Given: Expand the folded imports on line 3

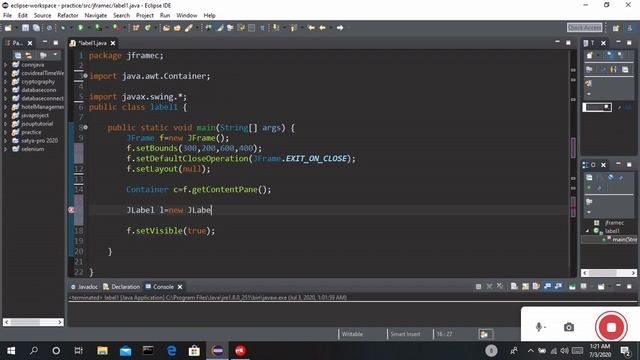Looking at the screenshot, I should 85,76.
